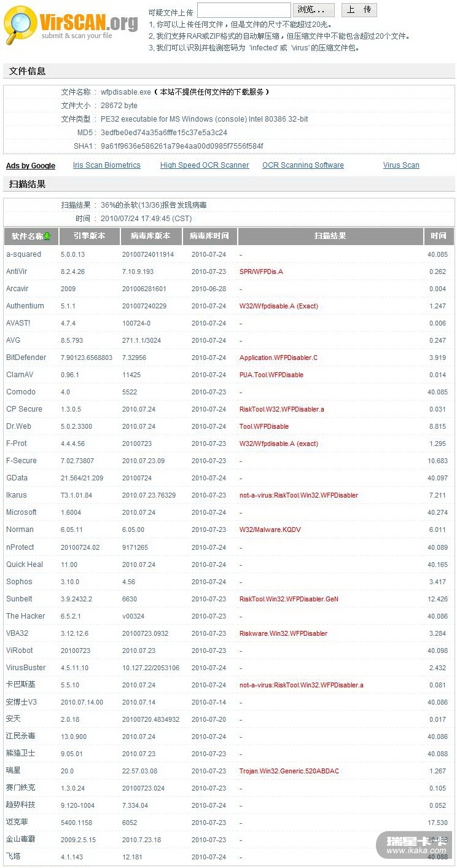The height and width of the screenshot is (868, 457).
Task: Sort by the 引擎版本 column header
Action: click(x=89, y=237)
